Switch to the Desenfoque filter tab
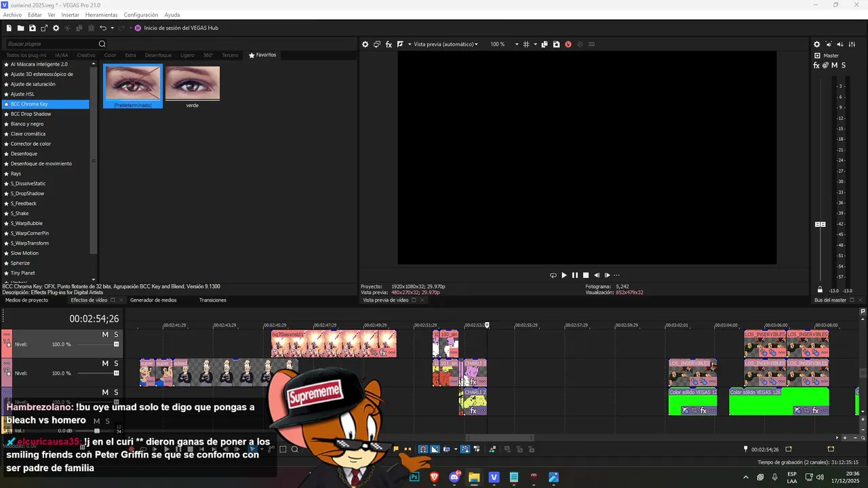This screenshot has width=868, height=488. (158, 55)
